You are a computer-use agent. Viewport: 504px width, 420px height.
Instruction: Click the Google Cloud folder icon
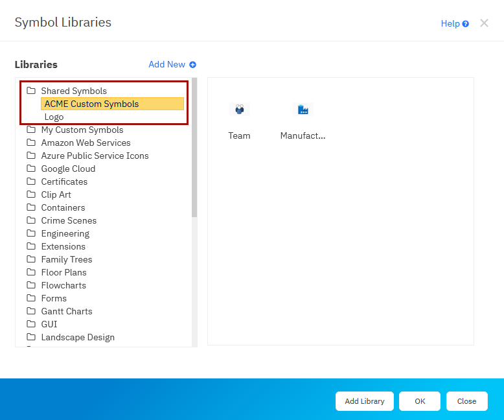(x=30, y=169)
